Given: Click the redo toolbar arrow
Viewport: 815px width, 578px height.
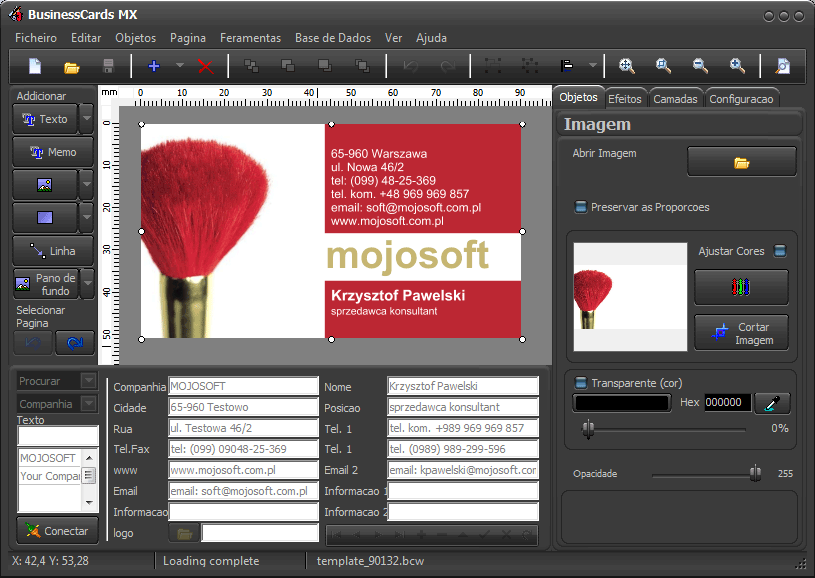Looking at the screenshot, I should [447, 66].
